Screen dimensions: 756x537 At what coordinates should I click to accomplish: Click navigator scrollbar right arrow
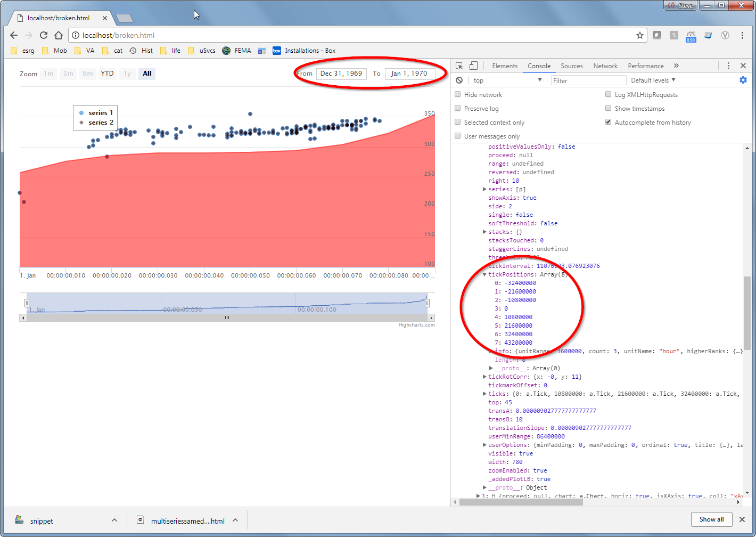[x=431, y=318]
